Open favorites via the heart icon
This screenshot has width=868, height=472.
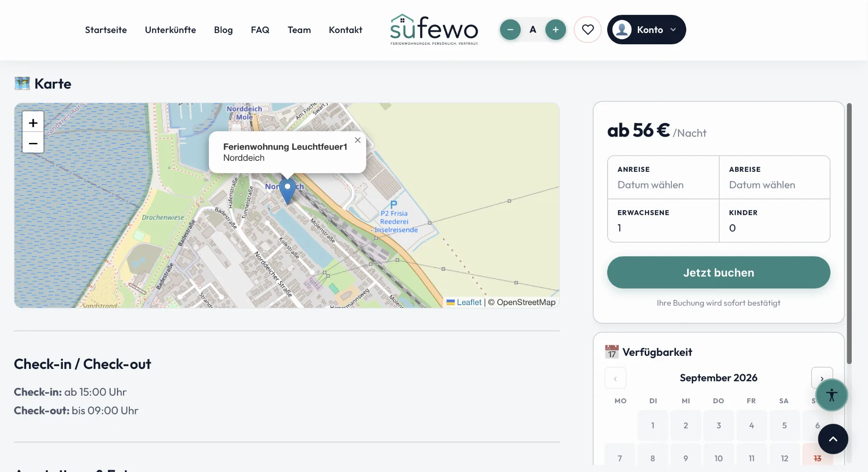[588, 30]
